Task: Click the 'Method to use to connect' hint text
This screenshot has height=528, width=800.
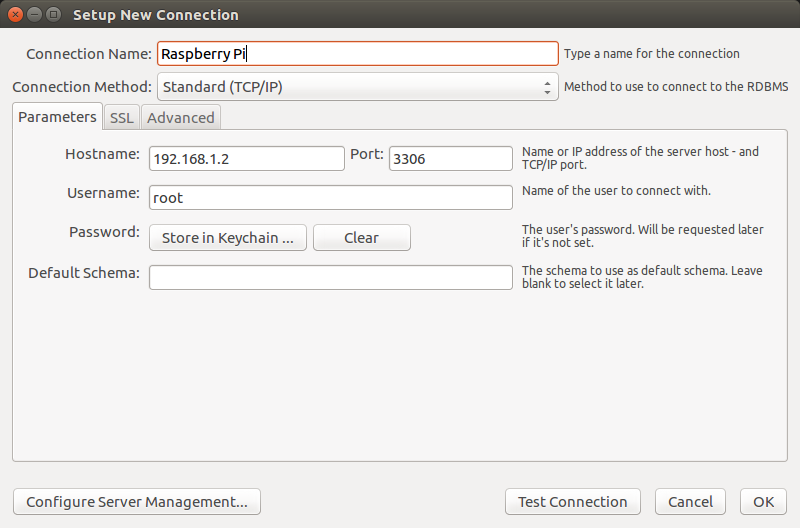Action: [676, 87]
